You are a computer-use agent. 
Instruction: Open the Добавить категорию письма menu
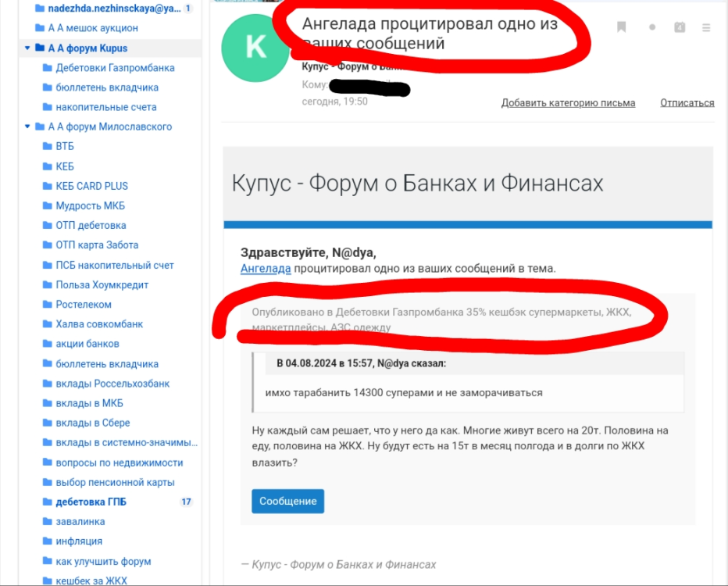(569, 102)
